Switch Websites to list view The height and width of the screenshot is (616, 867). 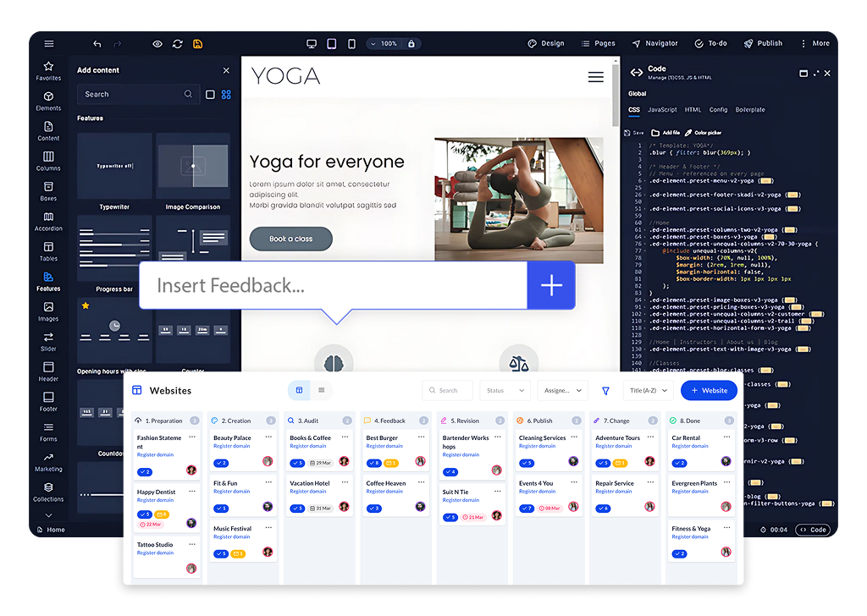click(x=321, y=390)
